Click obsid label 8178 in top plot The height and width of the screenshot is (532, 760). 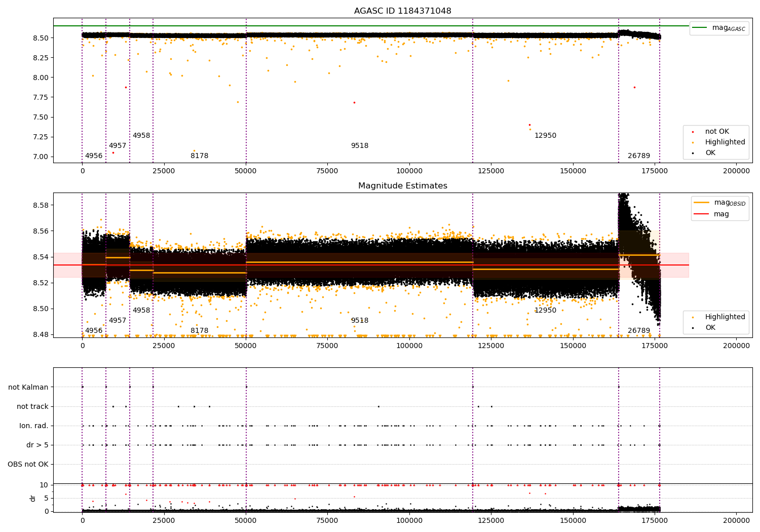(x=200, y=156)
